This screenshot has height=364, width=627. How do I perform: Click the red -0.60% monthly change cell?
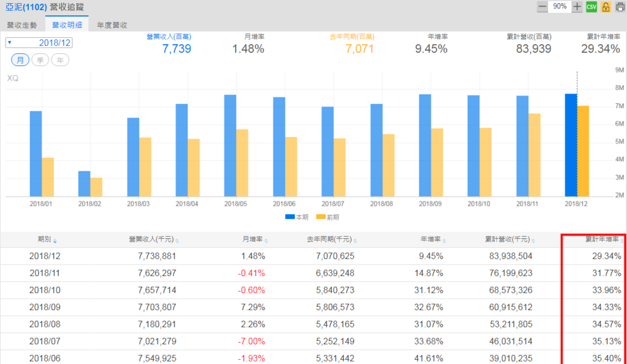252,290
